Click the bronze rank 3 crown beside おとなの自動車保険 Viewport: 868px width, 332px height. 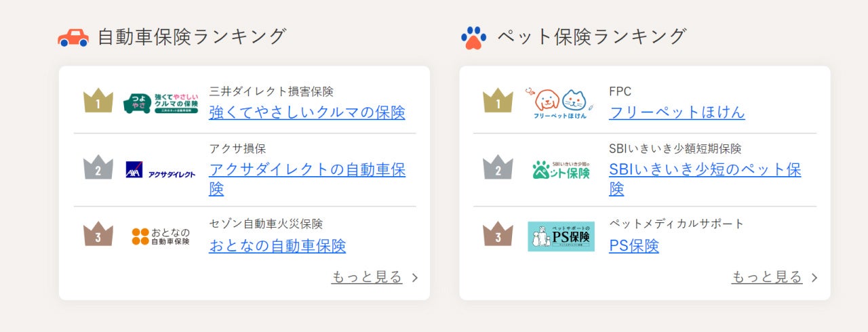tap(98, 234)
